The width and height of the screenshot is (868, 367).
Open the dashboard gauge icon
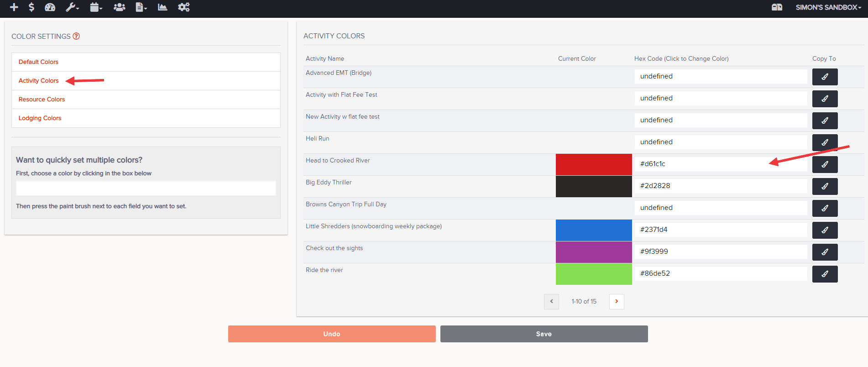click(x=50, y=7)
